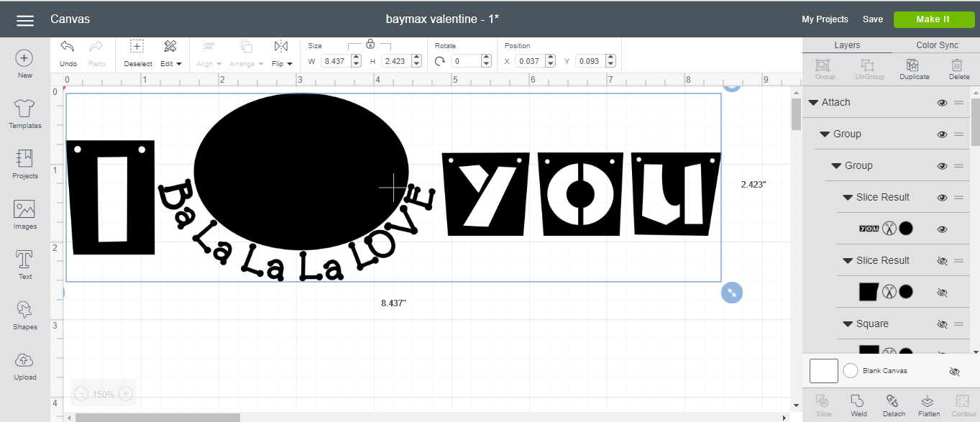The height and width of the screenshot is (422, 980).
Task: Open the hamburger main menu
Action: coord(25,20)
